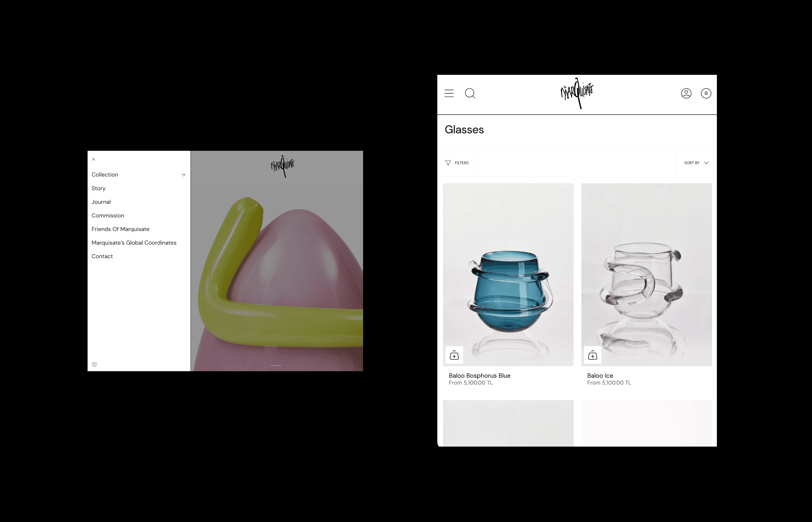The image size is (812, 522).
Task: Go to Friends Of Marquisate
Action: [x=120, y=229]
